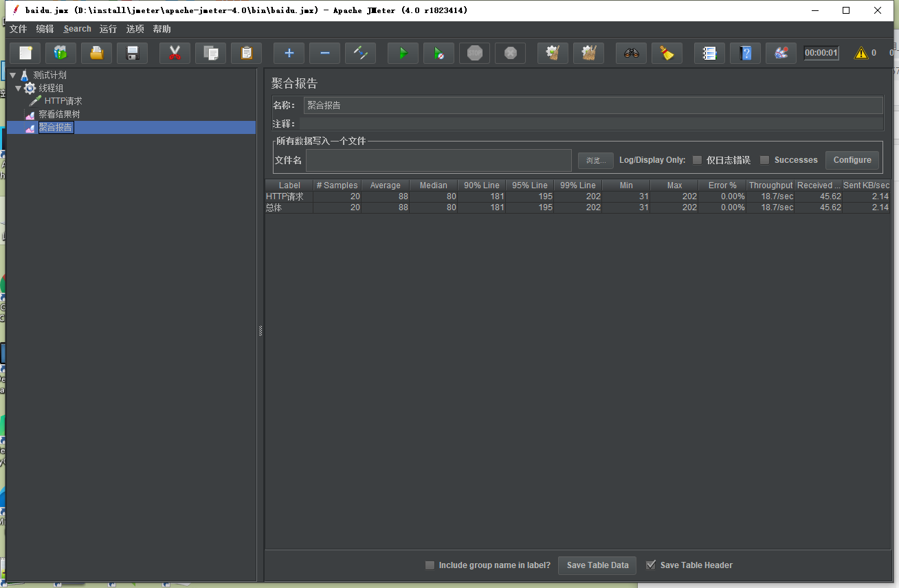Click the Cut scissors icon
Viewport: 899px width, 588px height.
[175, 53]
